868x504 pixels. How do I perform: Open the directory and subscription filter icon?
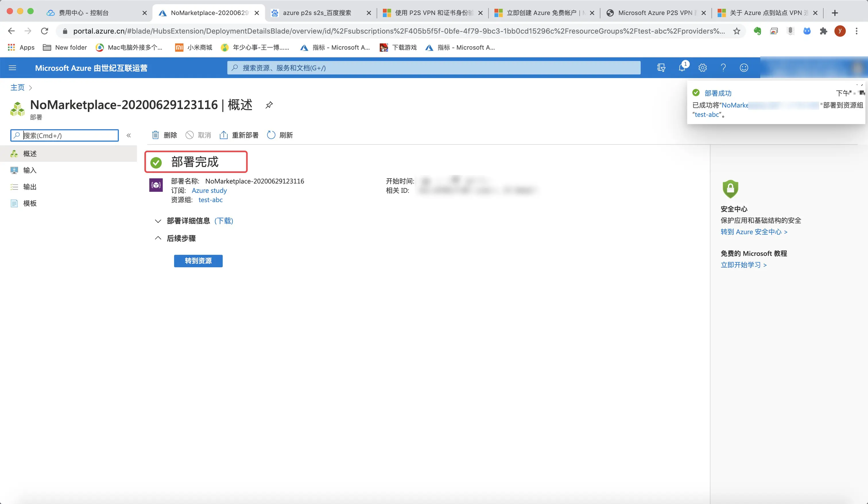[x=661, y=68]
